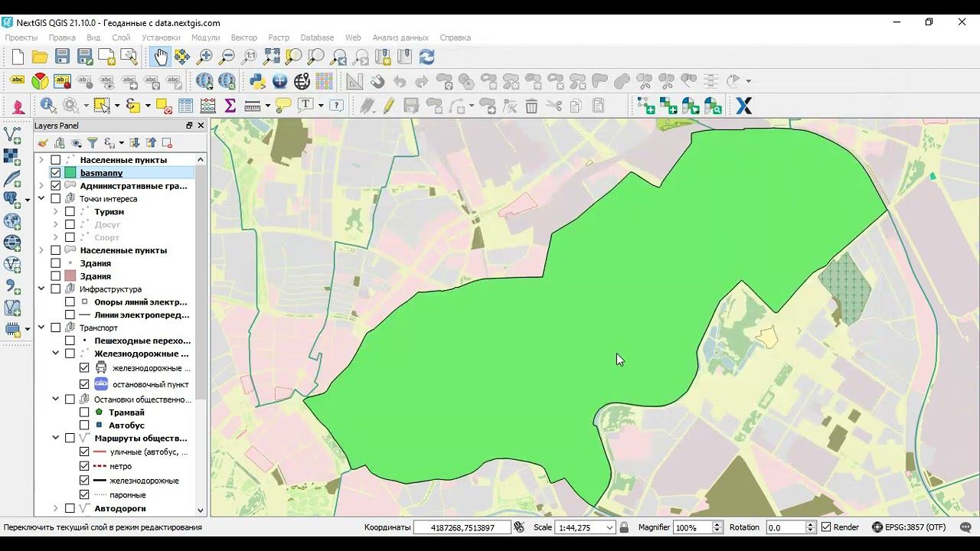
Task: Collapse the Точки интереса layer group
Action: coord(41,199)
